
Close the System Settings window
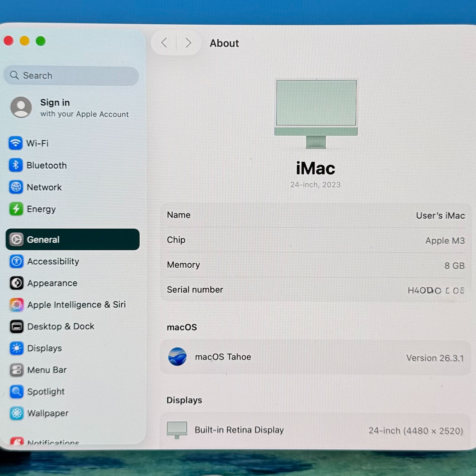tap(9, 41)
